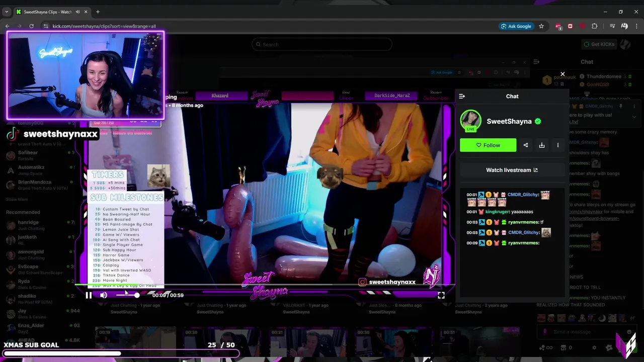This screenshot has width=644, height=362.
Task: Expand Show more in followed list
Action: (x=17, y=200)
